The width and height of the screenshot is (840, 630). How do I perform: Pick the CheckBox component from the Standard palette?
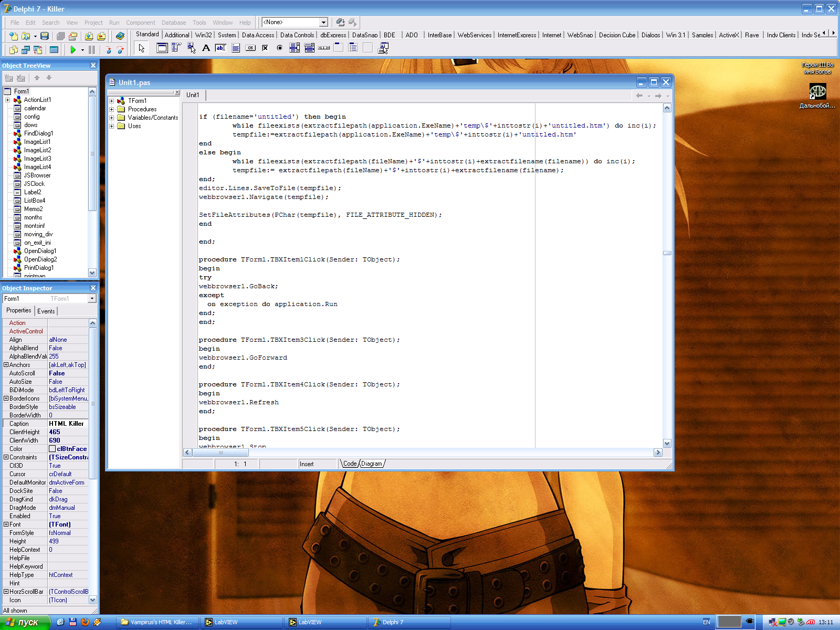click(x=265, y=48)
